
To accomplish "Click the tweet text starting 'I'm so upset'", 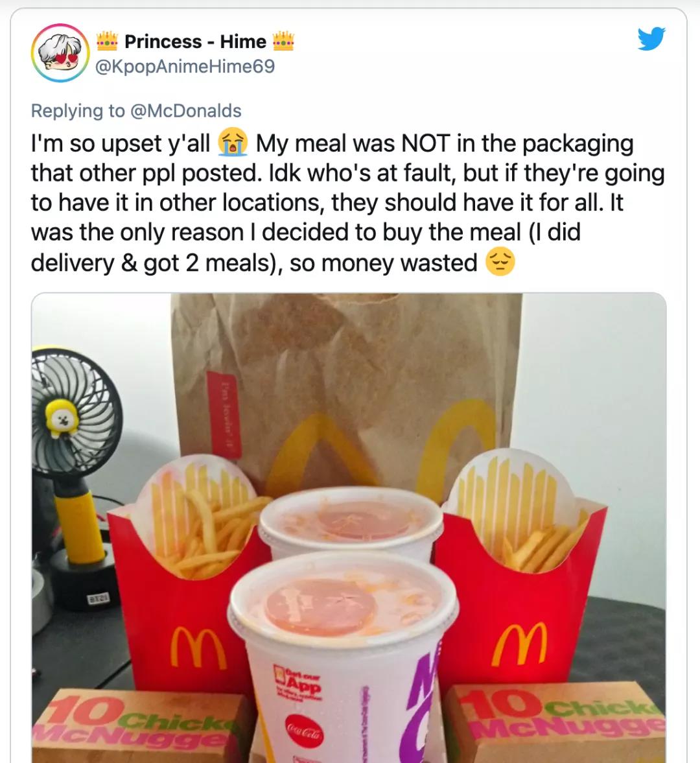I will click(x=347, y=203).
